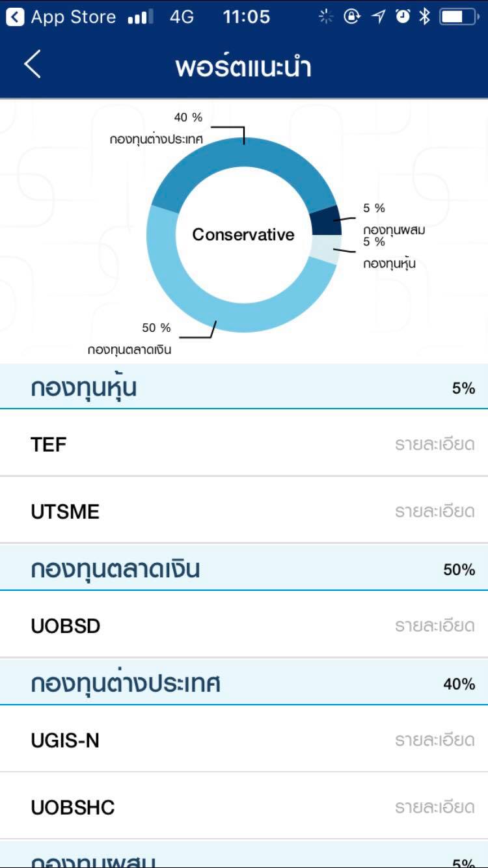
Task: Tap the Bluetooth icon in status bar
Action: tap(425, 17)
